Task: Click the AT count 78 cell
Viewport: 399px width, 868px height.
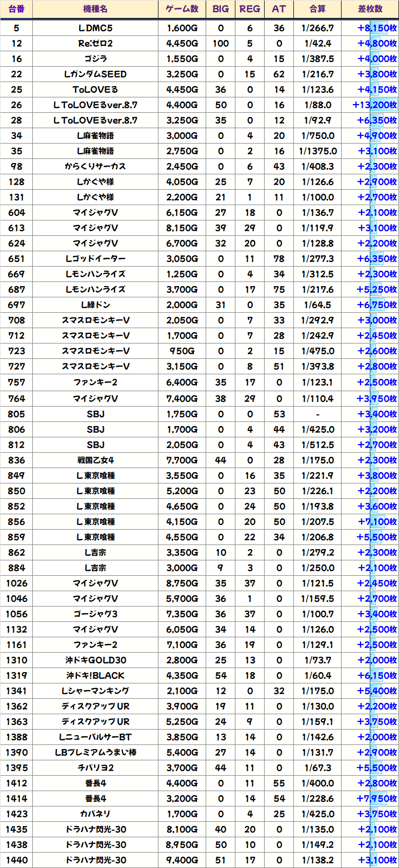Action: [279, 259]
